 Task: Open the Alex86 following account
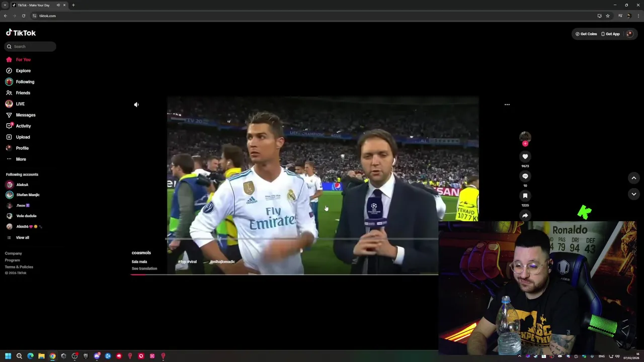24,226
